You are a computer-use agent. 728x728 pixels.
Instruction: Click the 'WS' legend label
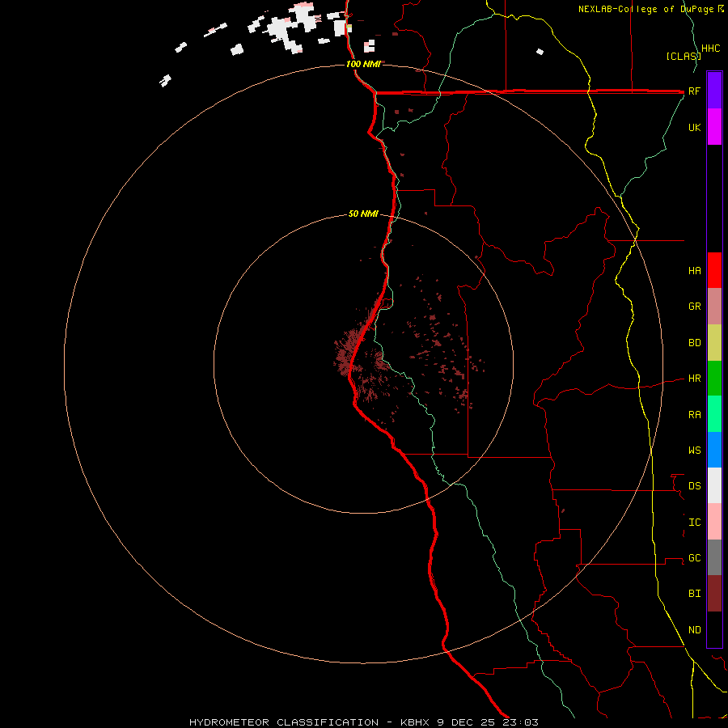tap(695, 450)
